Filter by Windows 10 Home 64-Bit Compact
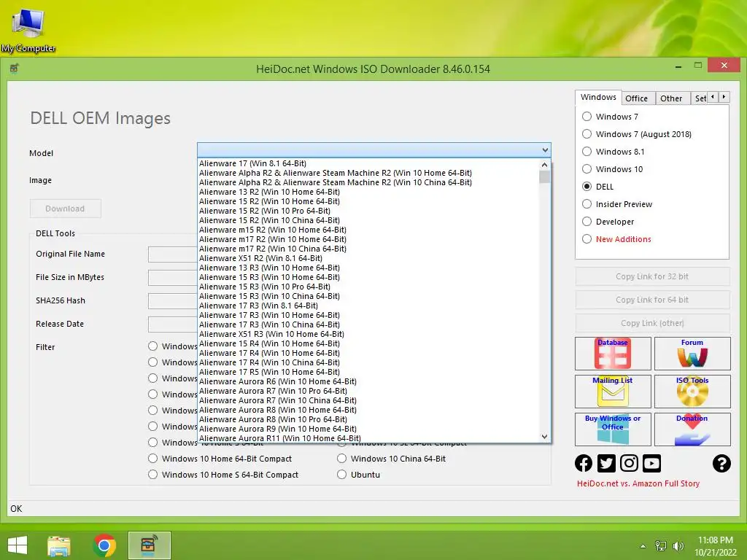747x560 pixels. (x=152, y=459)
